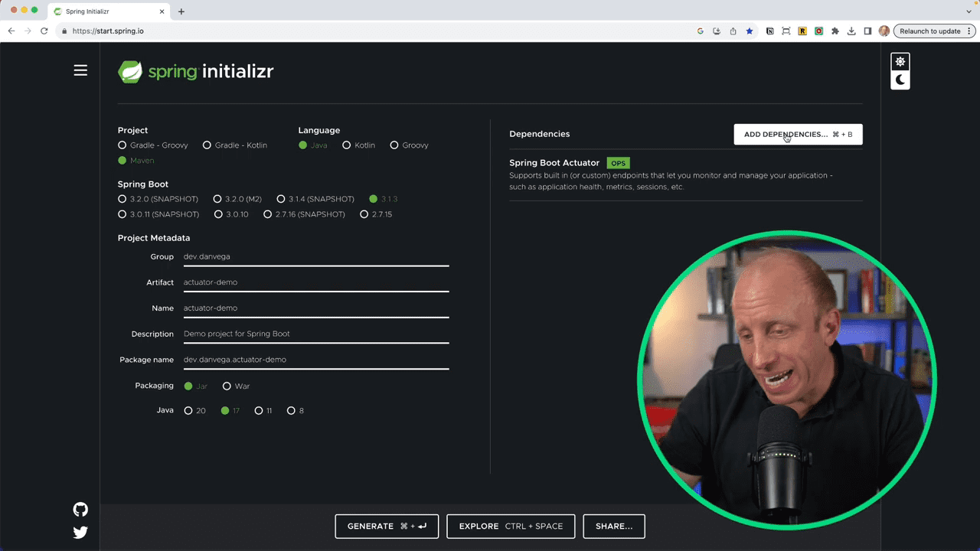Choose Java version 20
This screenshot has width=980, height=551.
click(x=188, y=411)
